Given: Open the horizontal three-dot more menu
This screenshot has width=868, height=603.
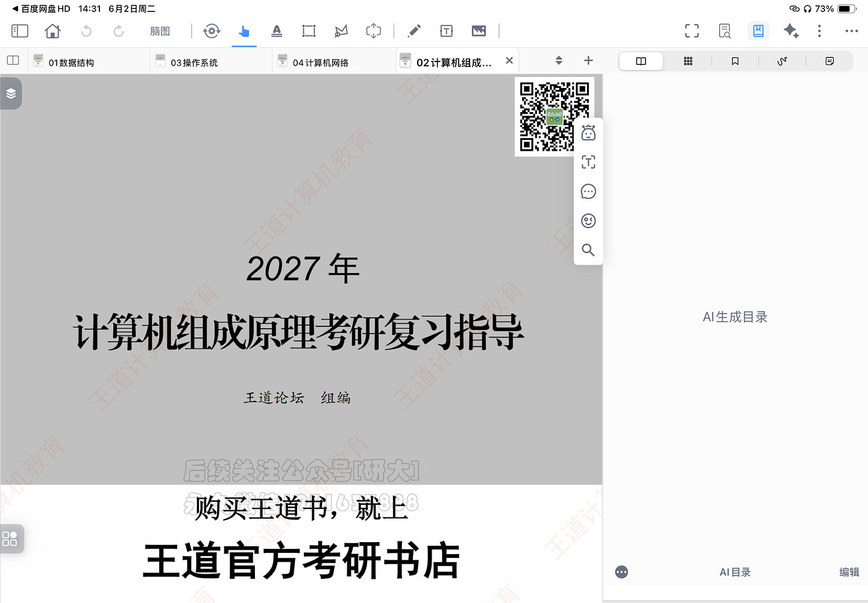Looking at the screenshot, I should coord(852,31).
